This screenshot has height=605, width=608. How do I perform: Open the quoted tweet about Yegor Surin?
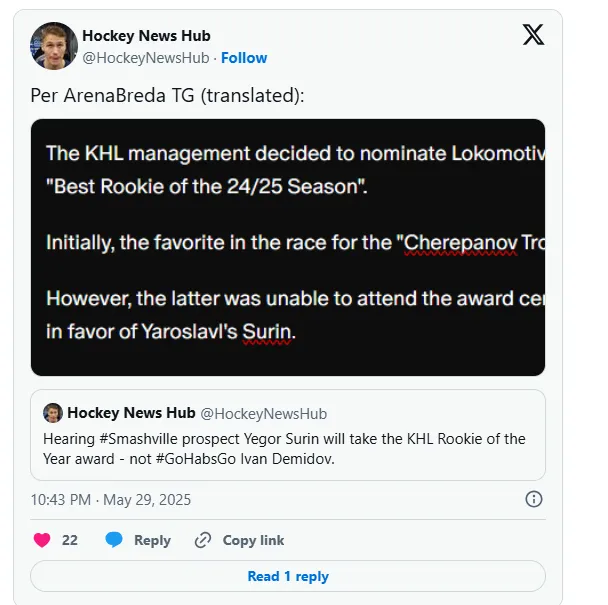(288, 435)
